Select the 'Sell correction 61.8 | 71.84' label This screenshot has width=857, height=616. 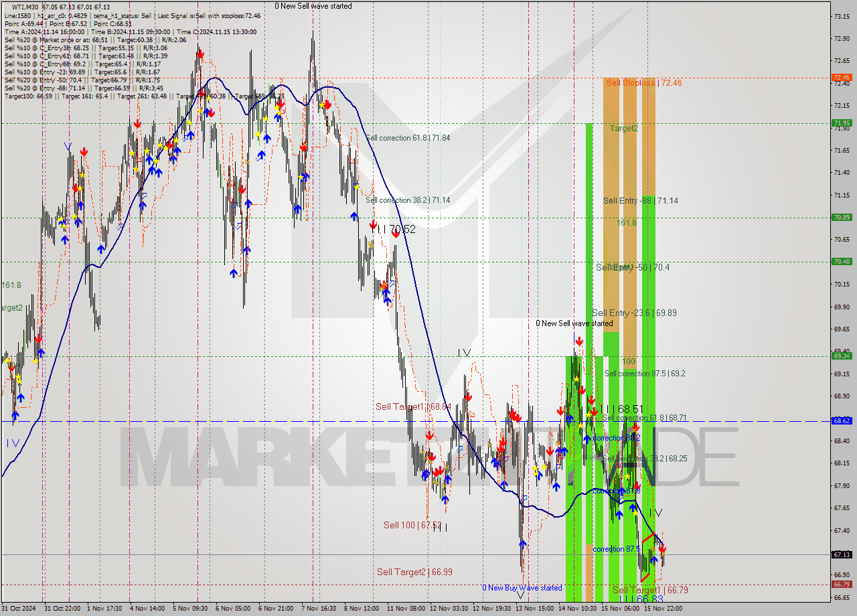[407, 138]
